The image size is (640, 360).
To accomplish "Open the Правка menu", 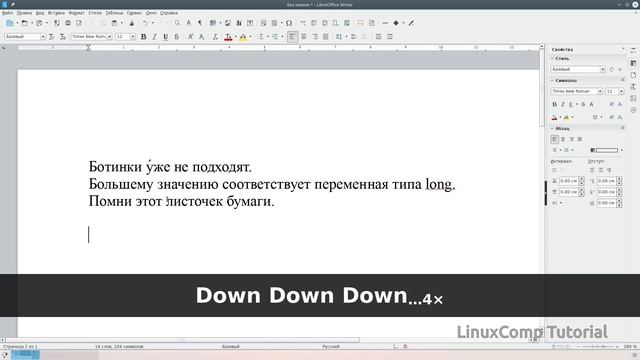I will pyautogui.click(x=24, y=13).
